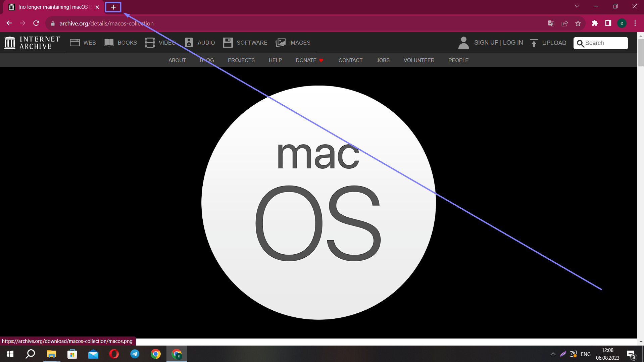Screen dimensions: 644x362
Task: Expand the tab search chevron
Action: [x=577, y=6]
